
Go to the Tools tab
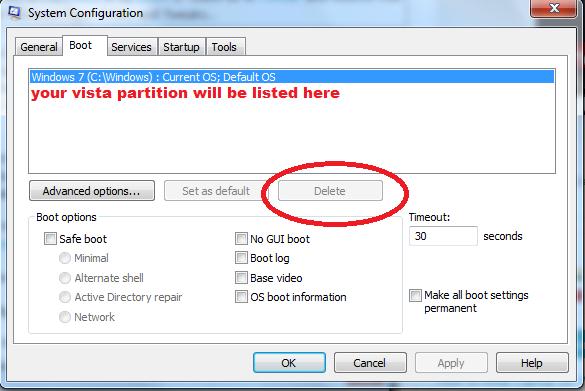tap(224, 47)
